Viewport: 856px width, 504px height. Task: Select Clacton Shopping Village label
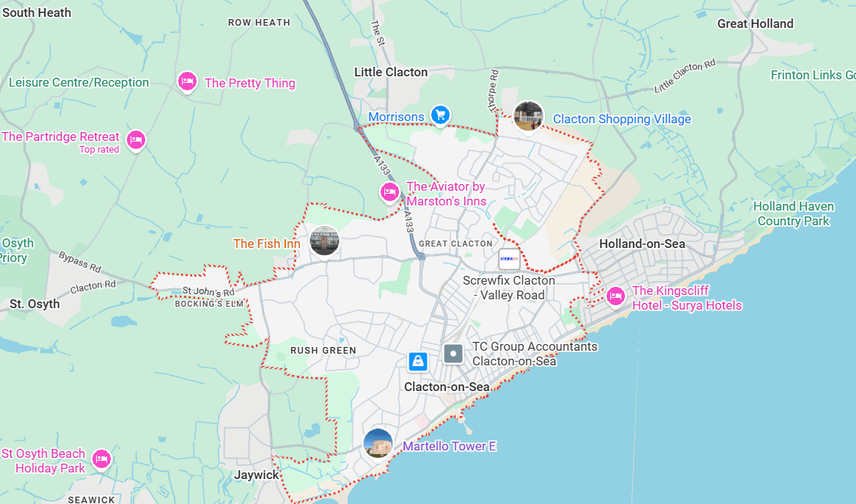(x=622, y=119)
